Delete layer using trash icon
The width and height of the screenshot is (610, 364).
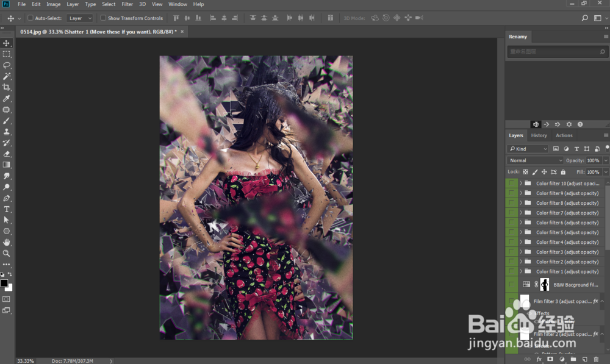[596, 359]
